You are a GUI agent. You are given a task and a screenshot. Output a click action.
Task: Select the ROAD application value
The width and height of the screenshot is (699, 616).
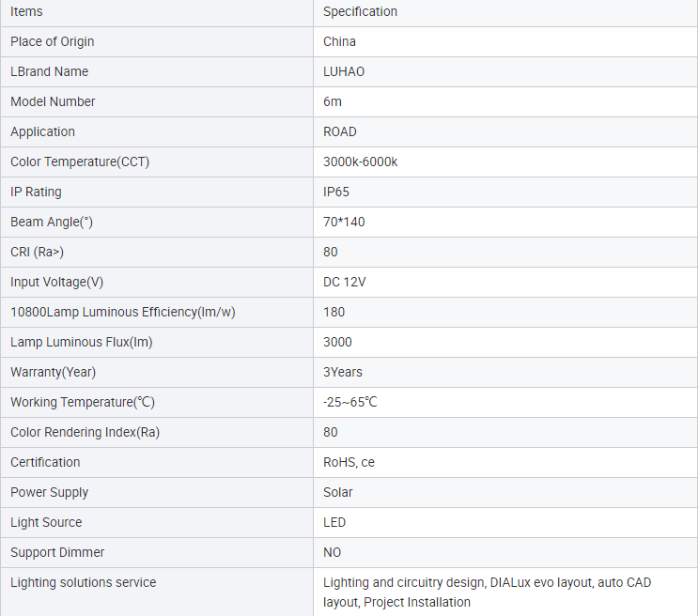[x=340, y=131]
